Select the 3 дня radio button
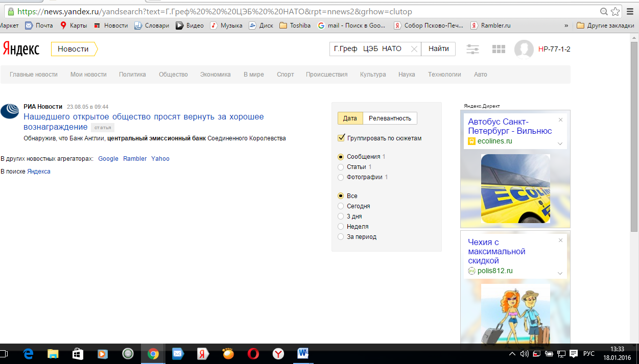Image resolution: width=639 pixels, height=364 pixels. point(341,216)
